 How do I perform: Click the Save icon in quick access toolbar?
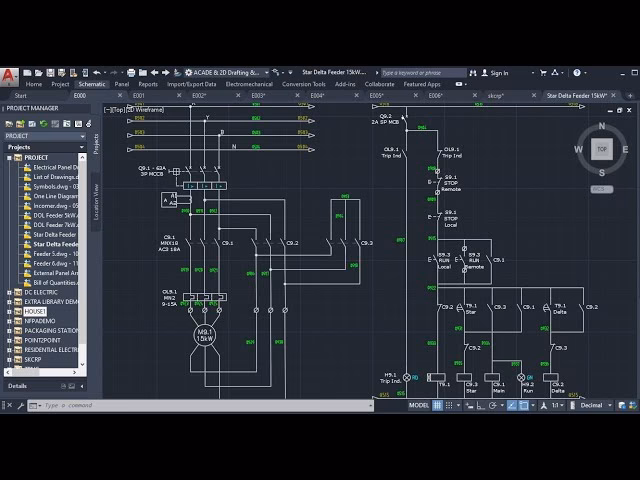(50, 73)
